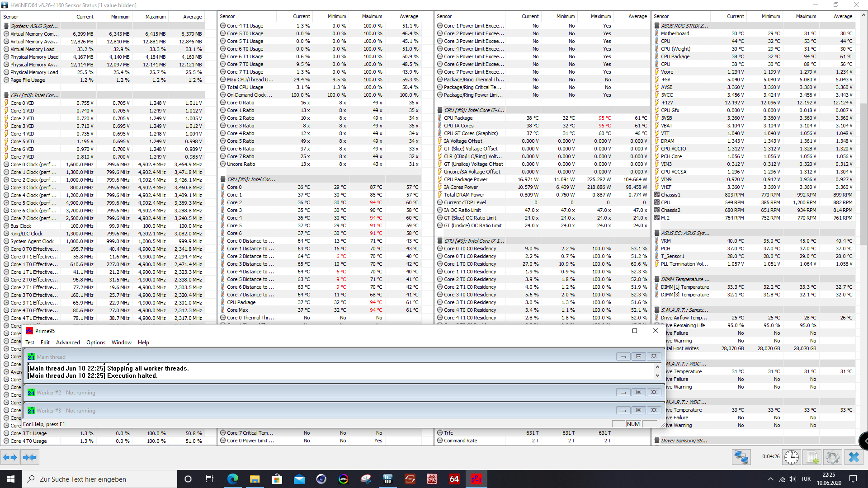Start logging with the sheet-plus icon
Image resolution: width=868 pixels, height=488 pixels.
point(812,457)
